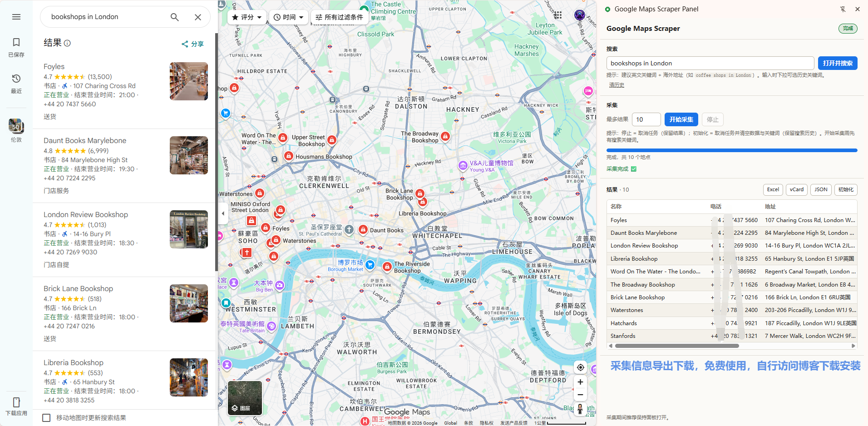The image size is (868, 426).
Task: Select the Housmans Bookshop map pin
Action: click(x=288, y=156)
